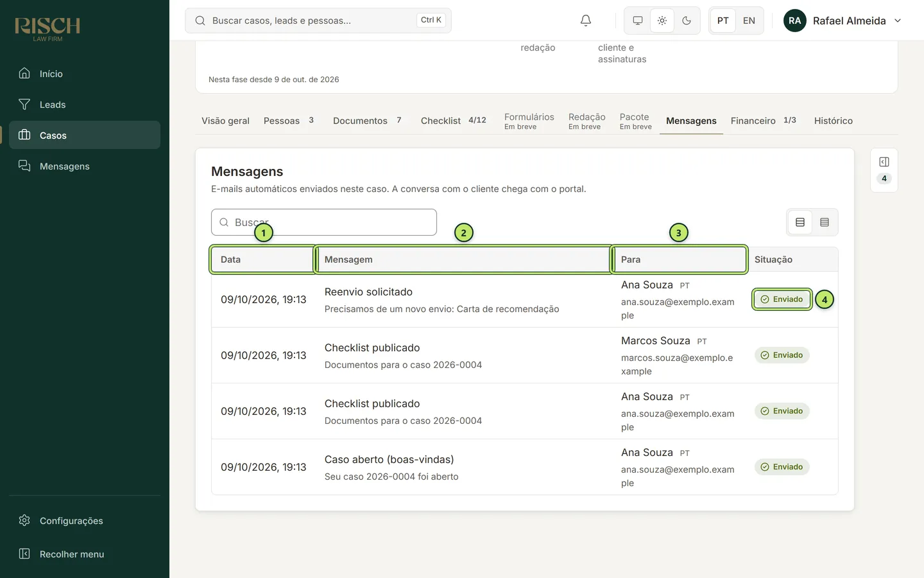Switch language to PT

[723, 21]
